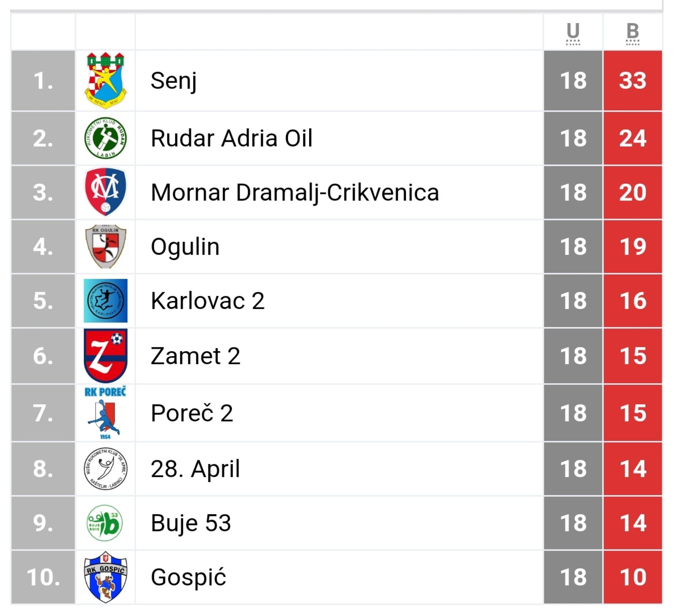This screenshot has width=674, height=616.
Task: Click the position number 10 cell
Action: [x=43, y=577]
